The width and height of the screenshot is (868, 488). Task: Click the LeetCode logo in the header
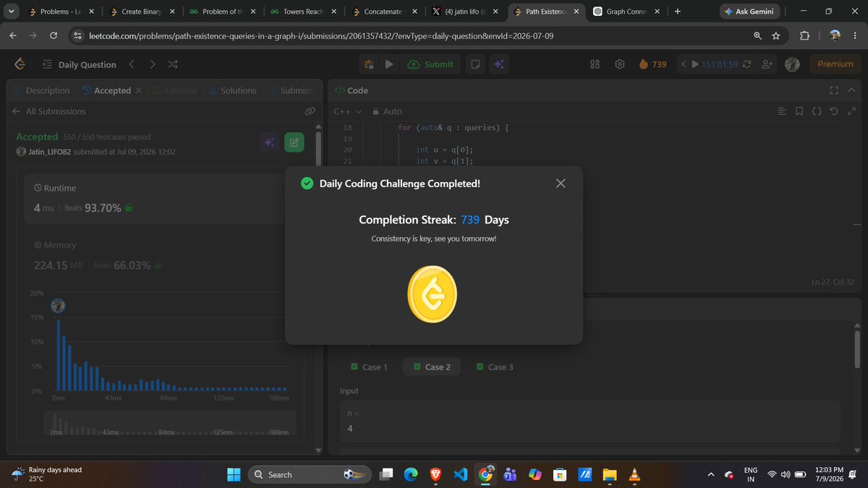[x=20, y=64]
